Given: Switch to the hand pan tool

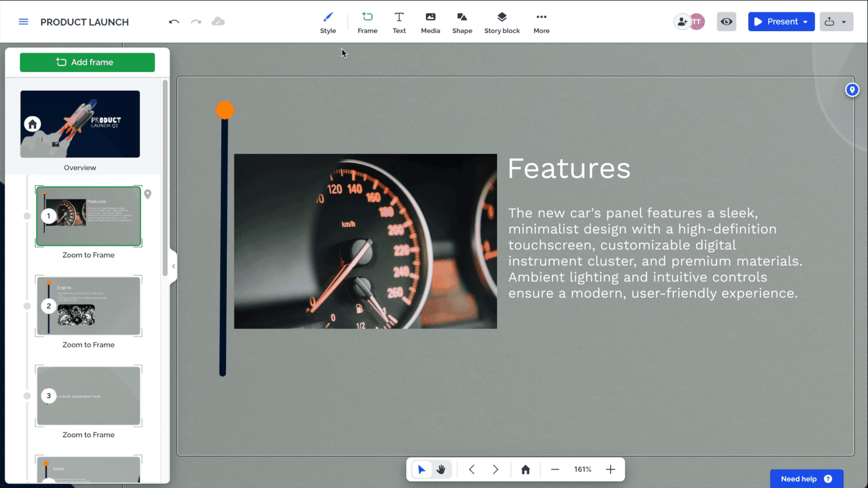Looking at the screenshot, I should (441, 469).
